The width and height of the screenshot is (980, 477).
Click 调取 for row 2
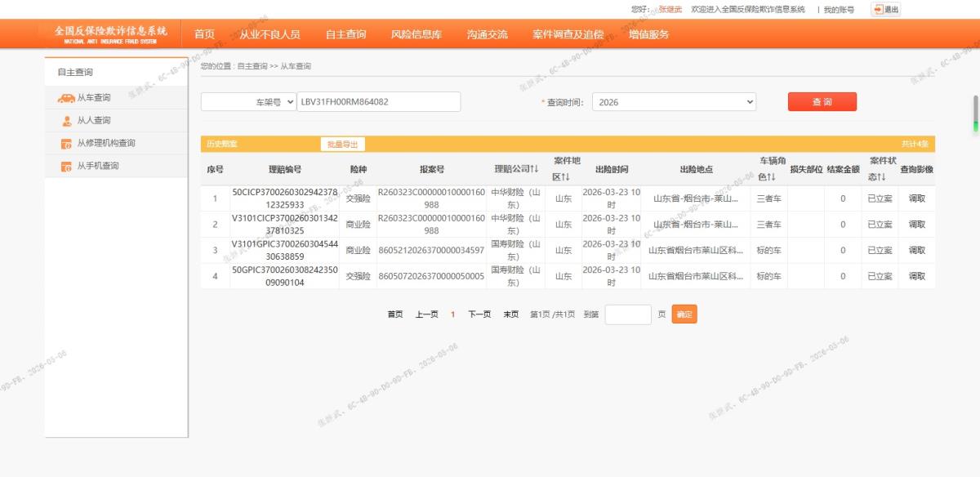[x=917, y=225]
